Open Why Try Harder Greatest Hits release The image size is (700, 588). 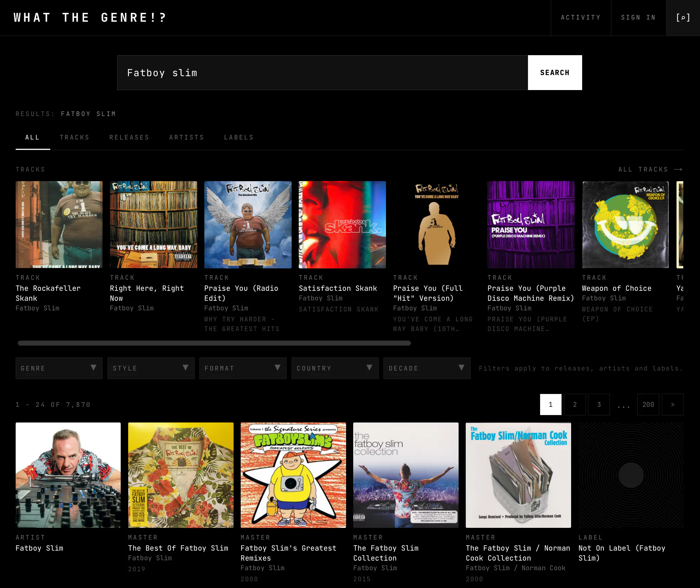[x=242, y=324]
